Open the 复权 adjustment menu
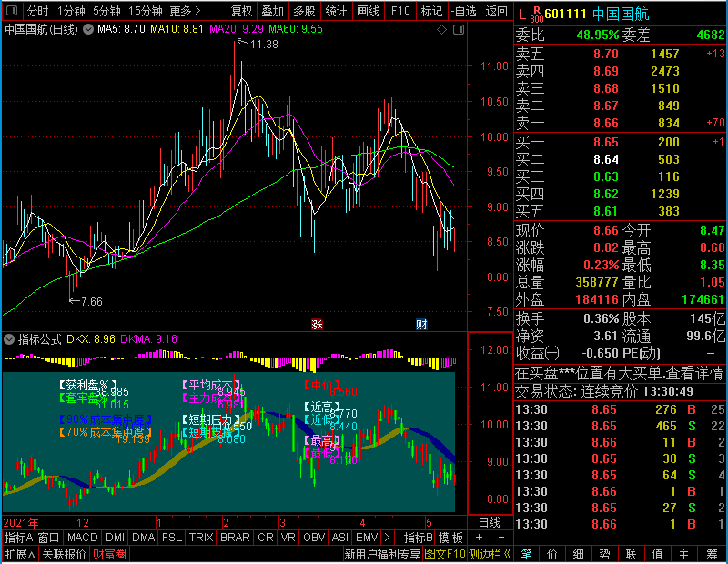Image resolution: width=728 pixels, height=564 pixels. (241, 11)
